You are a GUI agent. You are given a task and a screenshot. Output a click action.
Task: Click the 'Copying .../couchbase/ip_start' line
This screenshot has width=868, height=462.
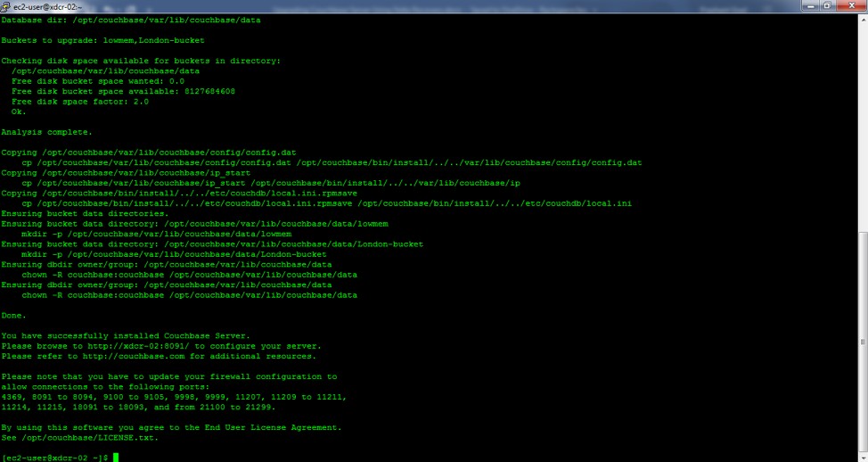[x=126, y=173]
